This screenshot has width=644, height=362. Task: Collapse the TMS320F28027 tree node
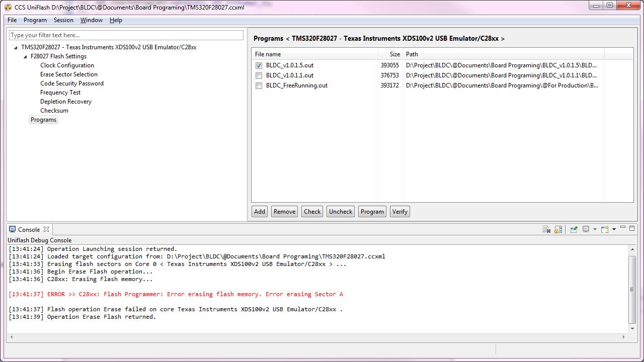(16, 47)
